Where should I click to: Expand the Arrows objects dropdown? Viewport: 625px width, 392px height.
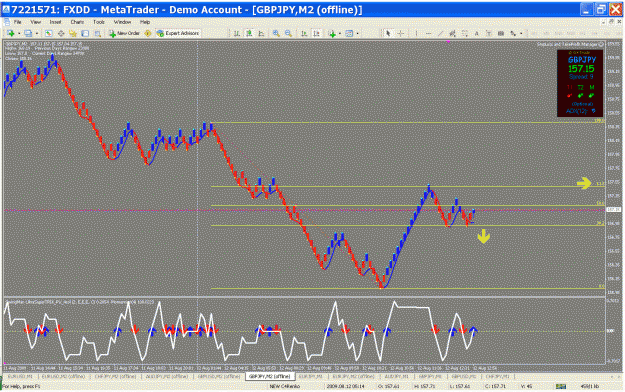click(x=521, y=33)
